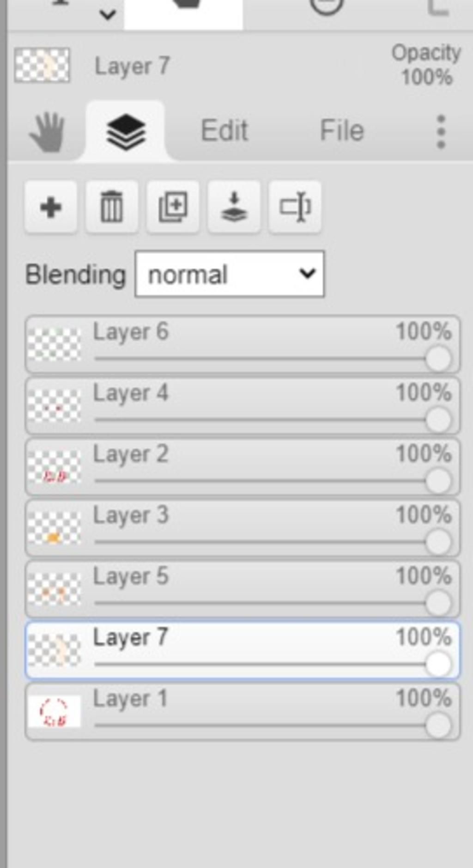Click the Layer 5 thumbnail preview

pyautogui.click(x=54, y=589)
